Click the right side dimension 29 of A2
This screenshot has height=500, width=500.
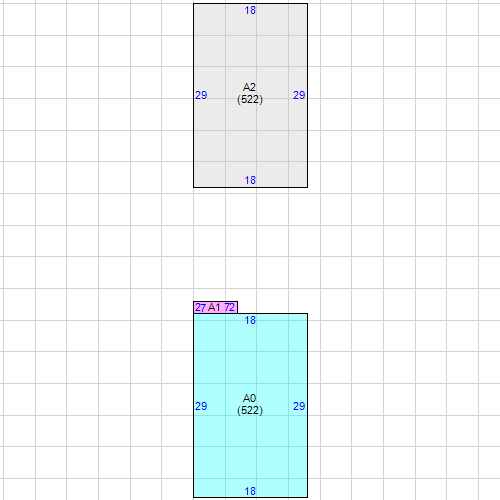pos(299,95)
